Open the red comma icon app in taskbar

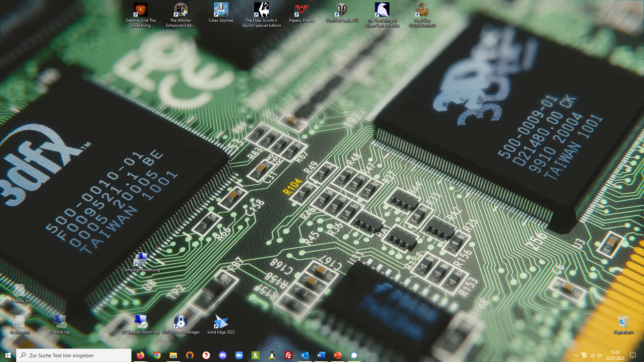206,355
